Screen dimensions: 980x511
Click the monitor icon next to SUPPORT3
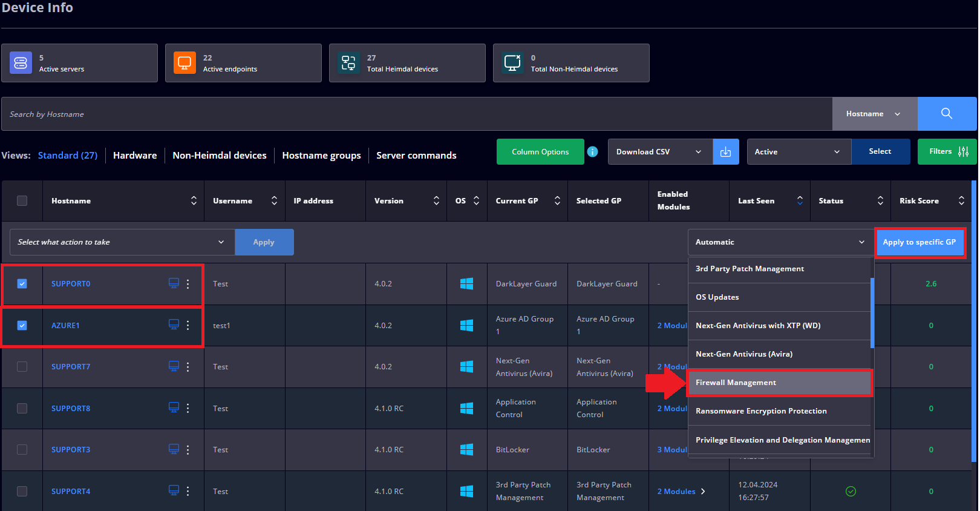pyautogui.click(x=174, y=449)
